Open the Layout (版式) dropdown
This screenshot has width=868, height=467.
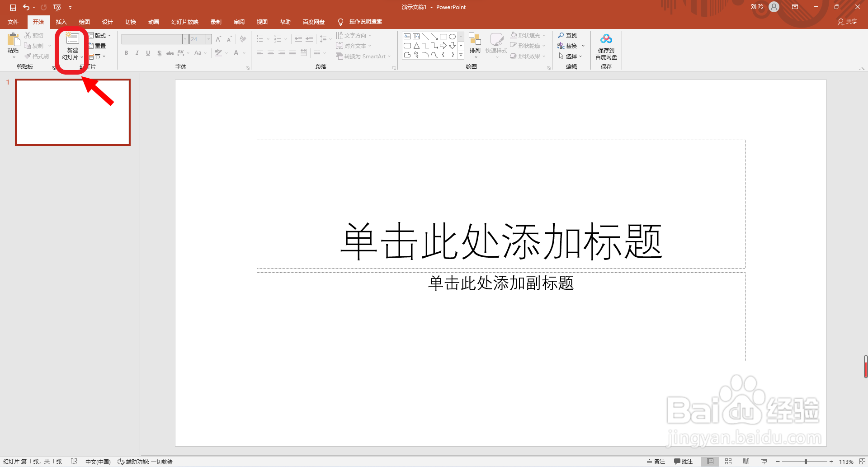click(x=99, y=35)
